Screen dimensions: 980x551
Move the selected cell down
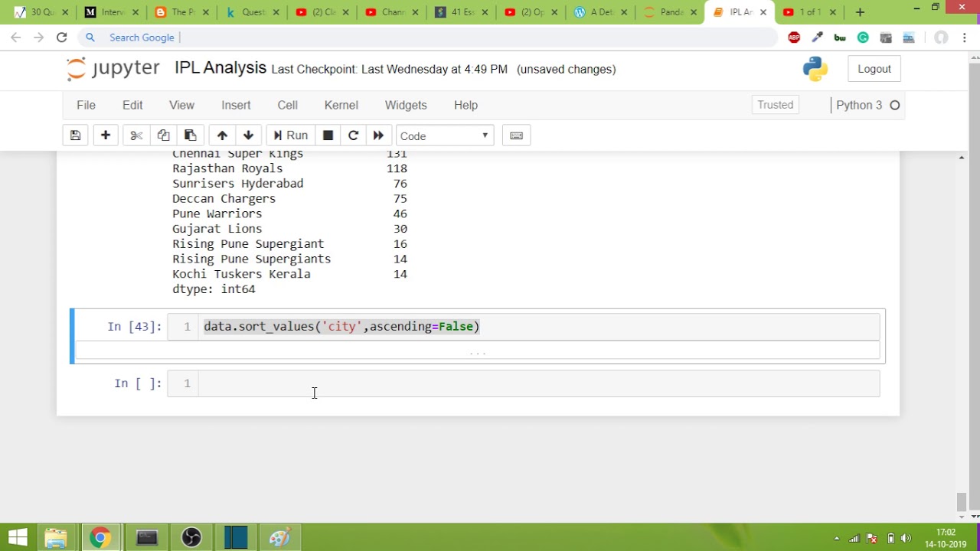248,135
